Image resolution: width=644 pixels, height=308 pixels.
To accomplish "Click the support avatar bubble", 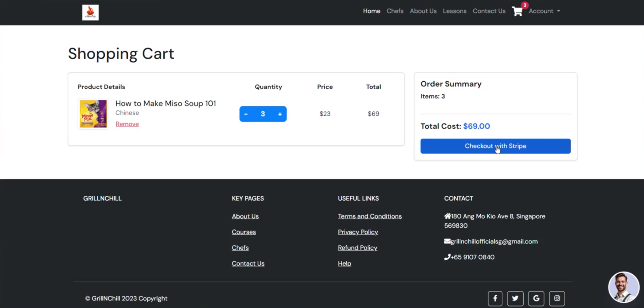I will tap(624, 288).
